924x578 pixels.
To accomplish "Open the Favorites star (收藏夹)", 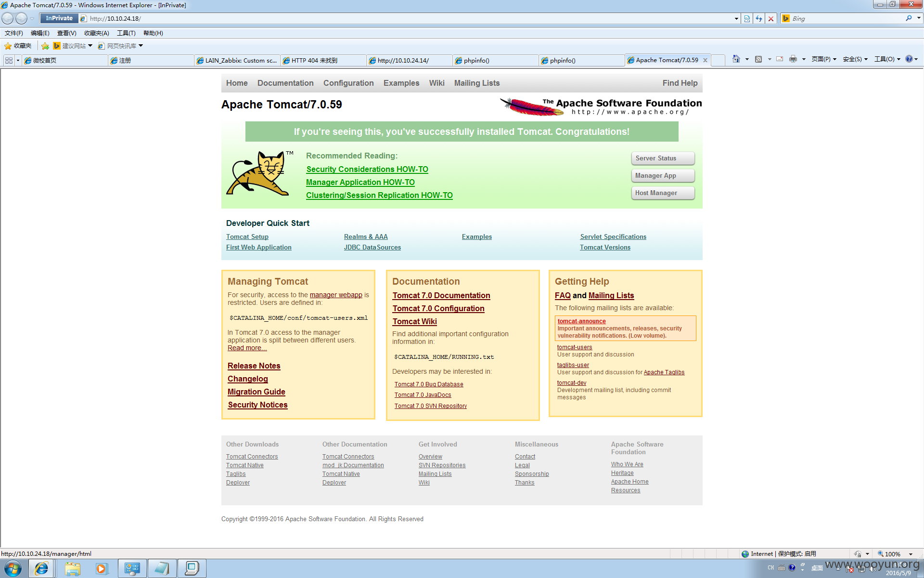I will (18, 46).
